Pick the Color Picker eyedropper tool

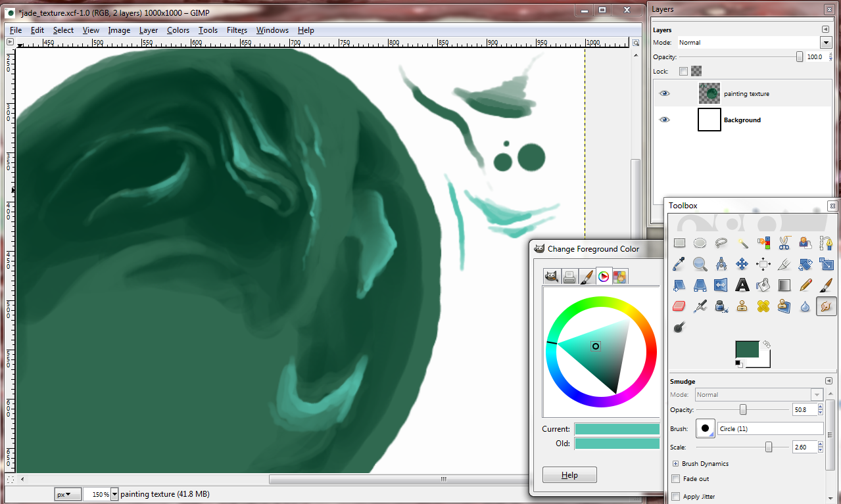pyautogui.click(x=679, y=264)
